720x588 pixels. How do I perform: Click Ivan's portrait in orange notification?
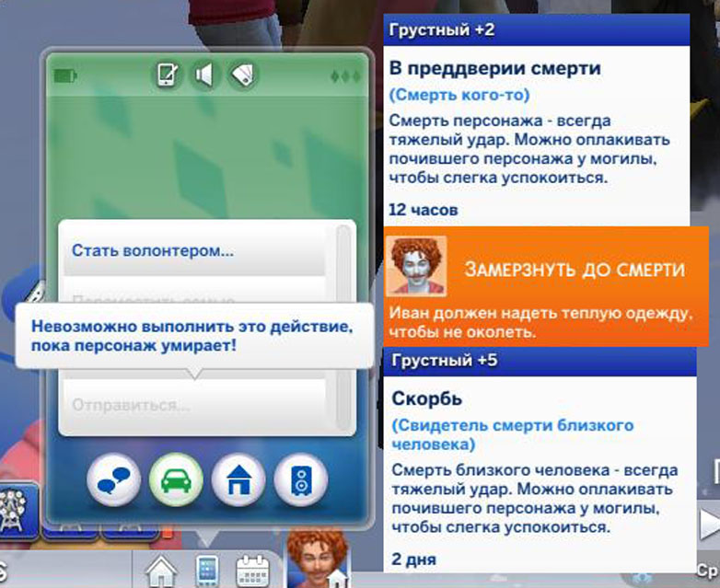click(x=416, y=266)
